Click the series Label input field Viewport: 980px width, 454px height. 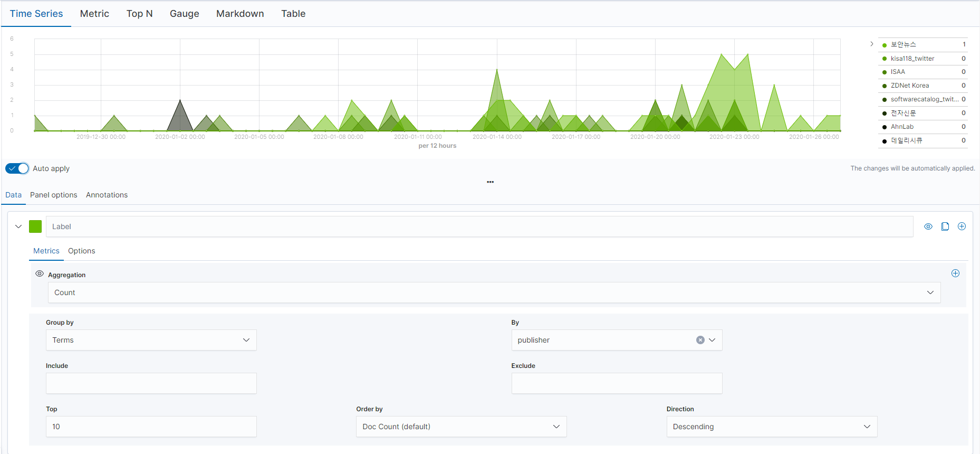pyautogui.click(x=479, y=226)
